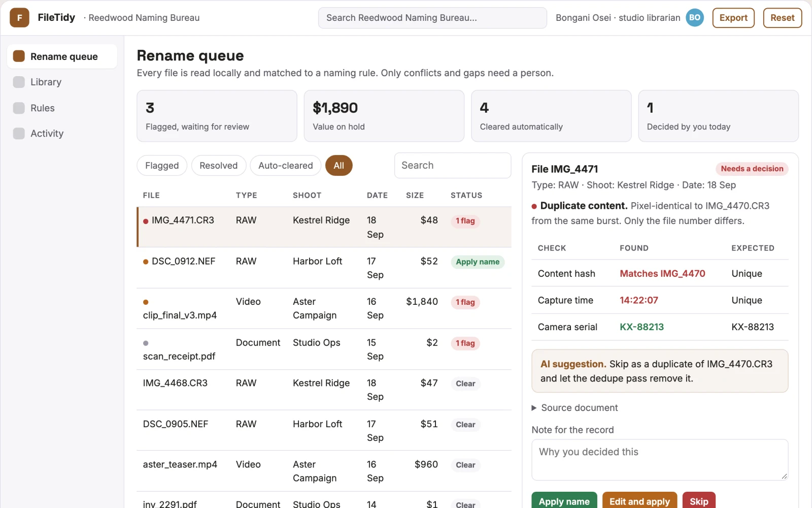Click the 14:22:07 capture time value
The image size is (812, 508).
(x=638, y=300)
